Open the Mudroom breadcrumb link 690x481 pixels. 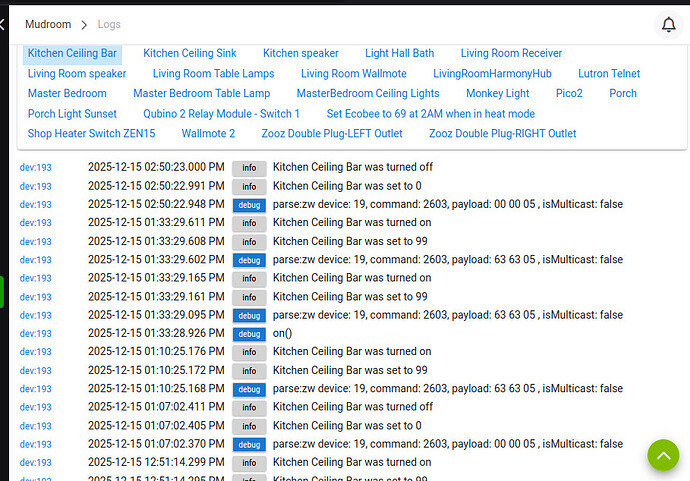tap(48, 24)
